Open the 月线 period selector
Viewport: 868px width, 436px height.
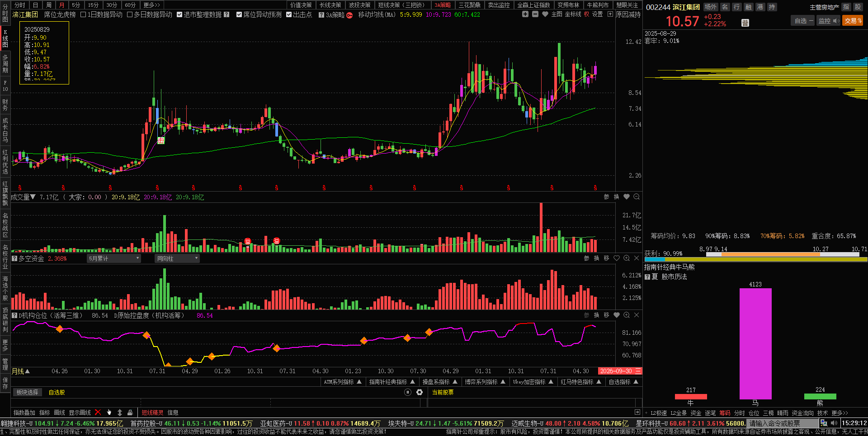pyautogui.click(x=21, y=371)
